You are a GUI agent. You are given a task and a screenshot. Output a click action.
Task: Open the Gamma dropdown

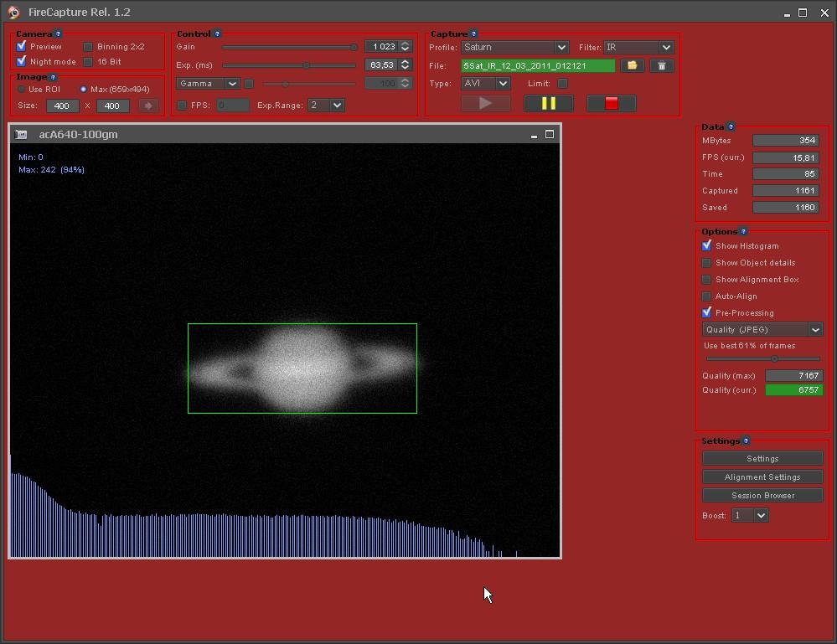[x=208, y=84]
